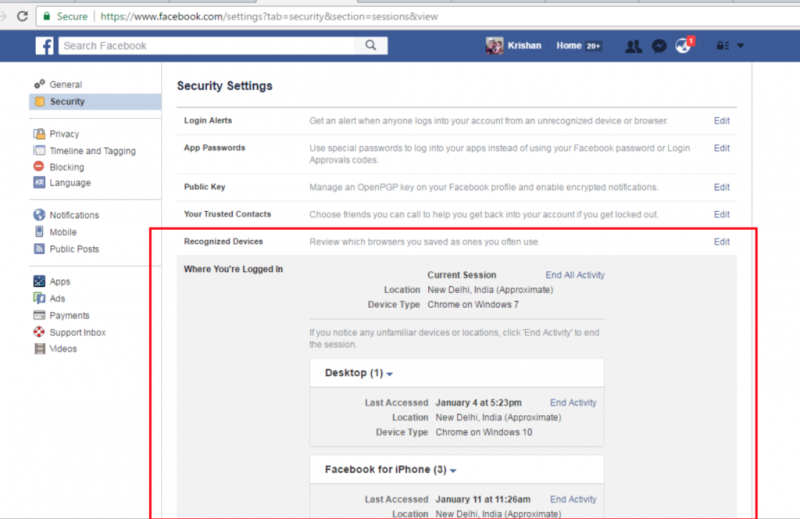Click the browser address bar URL
Viewport: 800px width, 519px height.
click(269, 16)
